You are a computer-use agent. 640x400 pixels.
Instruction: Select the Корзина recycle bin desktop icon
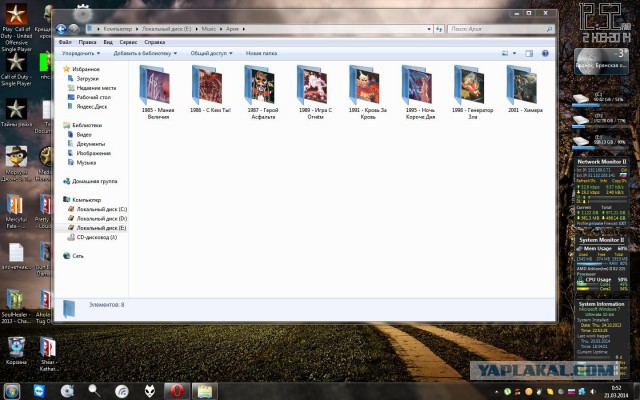pyautogui.click(x=16, y=350)
